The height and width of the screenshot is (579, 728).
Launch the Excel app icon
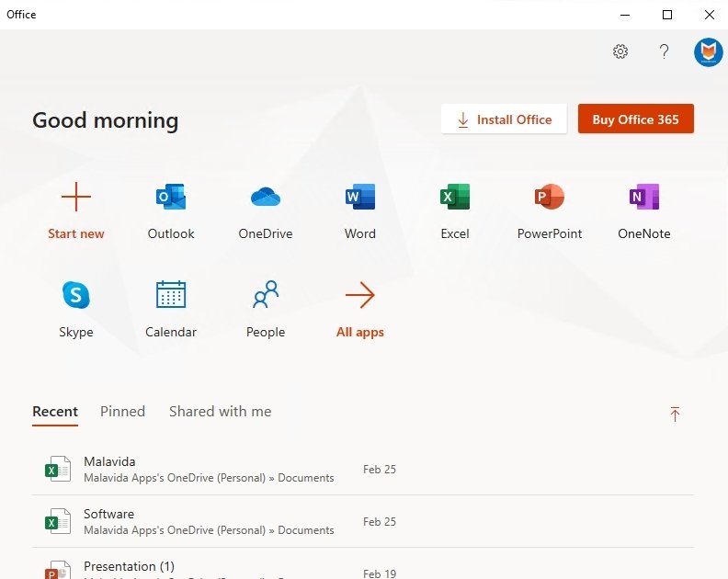(x=455, y=197)
